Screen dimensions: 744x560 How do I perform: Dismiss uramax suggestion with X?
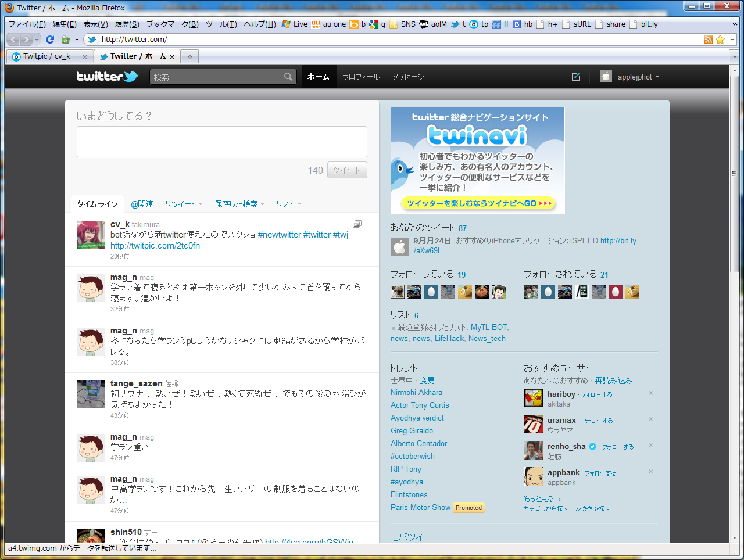[650, 419]
